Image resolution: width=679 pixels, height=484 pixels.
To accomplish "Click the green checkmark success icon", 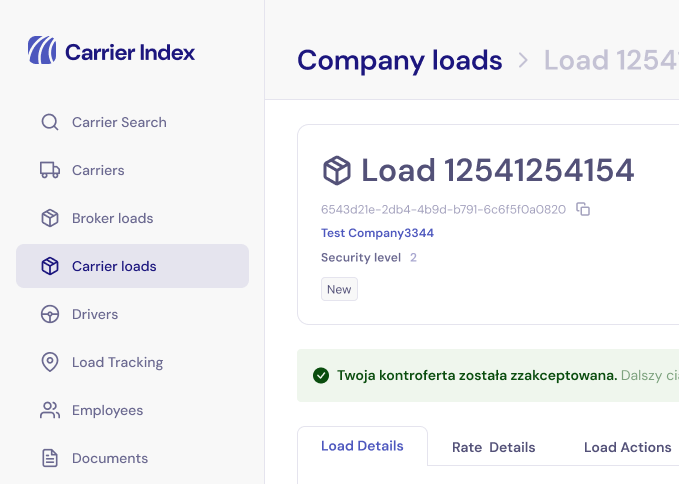I will (321, 375).
